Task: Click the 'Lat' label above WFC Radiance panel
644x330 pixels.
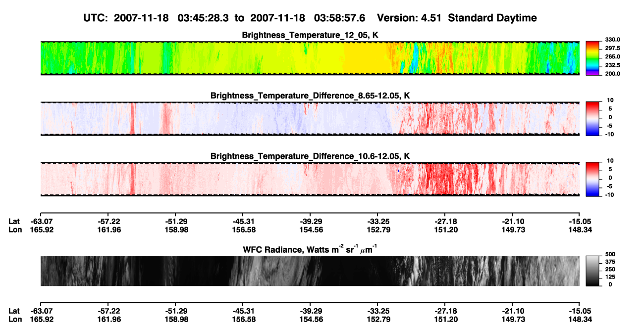Action: pyautogui.click(x=14, y=221)
